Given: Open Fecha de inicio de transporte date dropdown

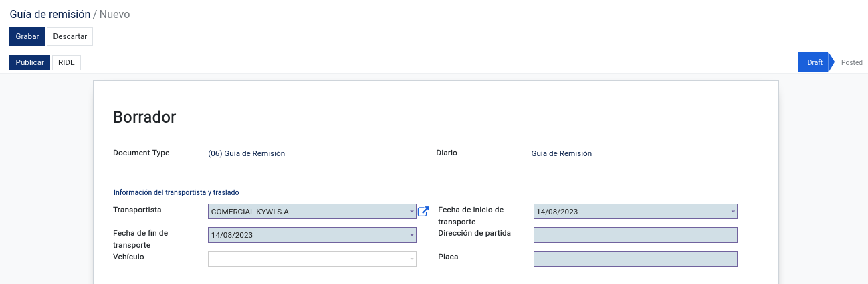Looking at the screenshot, I should 733,212.
